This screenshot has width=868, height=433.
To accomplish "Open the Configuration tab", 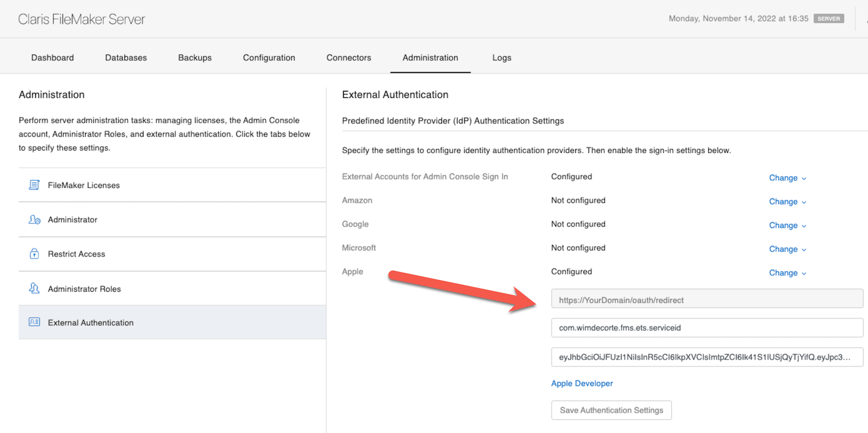I will pos(269,58).
